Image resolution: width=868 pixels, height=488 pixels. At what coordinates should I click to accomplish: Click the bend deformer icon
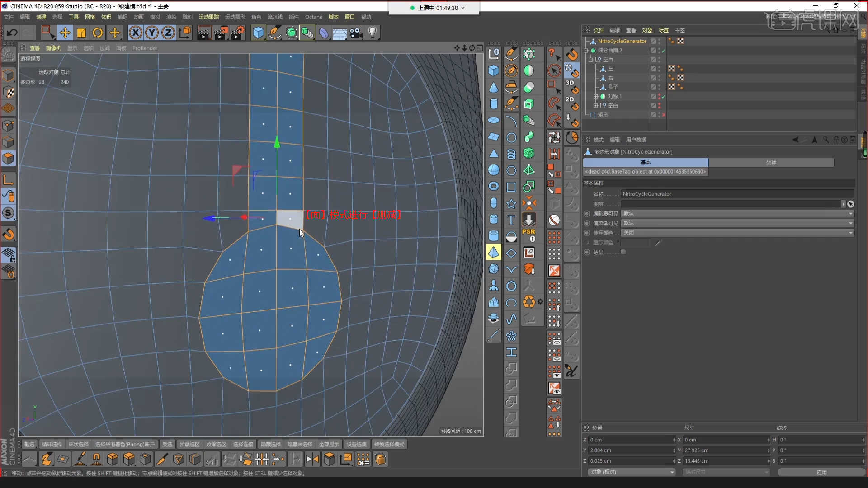click(x=324, y=33)
